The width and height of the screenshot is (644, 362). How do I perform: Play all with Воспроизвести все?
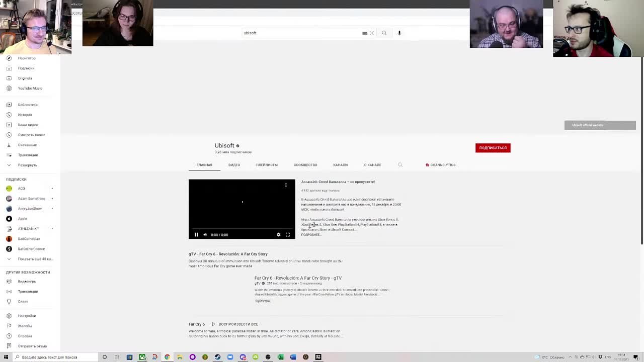pos(235,324)
